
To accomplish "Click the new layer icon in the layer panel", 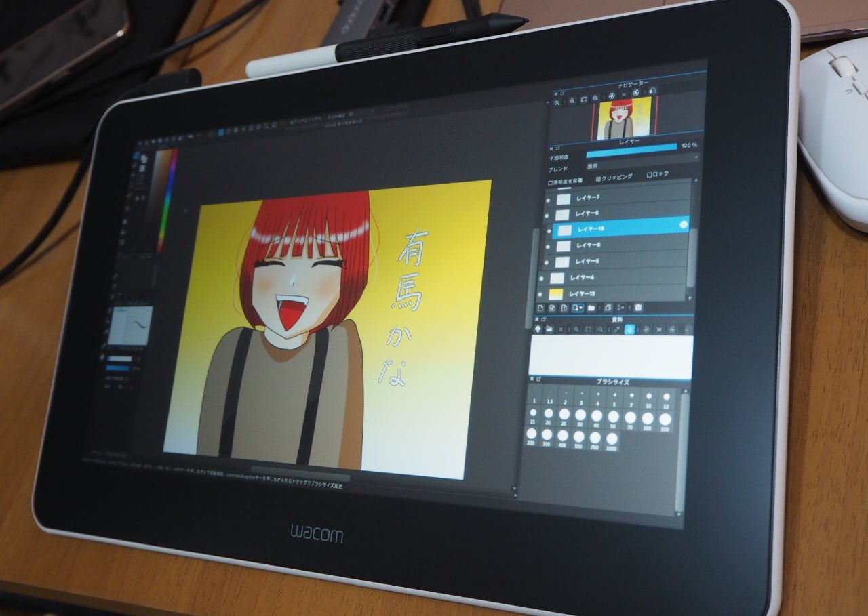I will pyautogui.click(x=540, y=308).
